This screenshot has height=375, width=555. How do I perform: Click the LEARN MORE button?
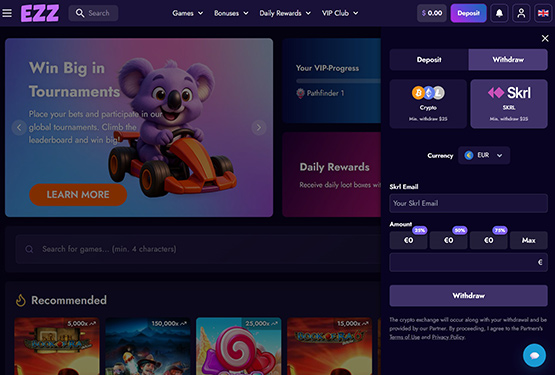78,194
